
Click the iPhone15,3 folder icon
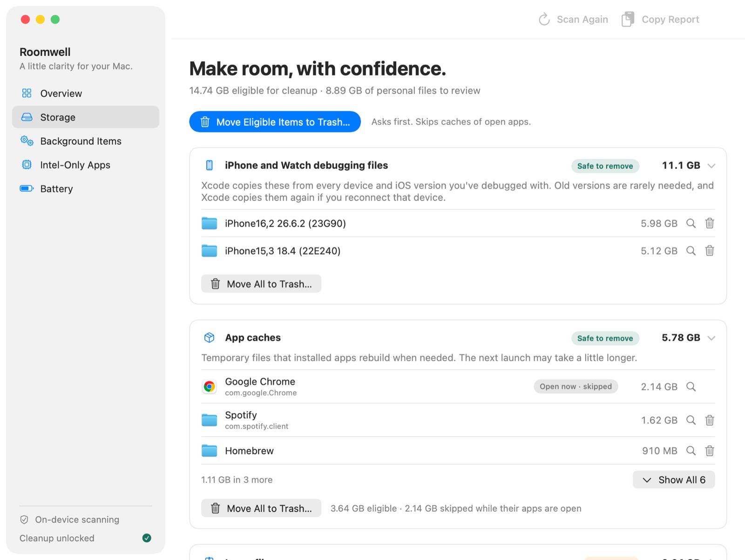pyautogui.click(x=210, y=251)
